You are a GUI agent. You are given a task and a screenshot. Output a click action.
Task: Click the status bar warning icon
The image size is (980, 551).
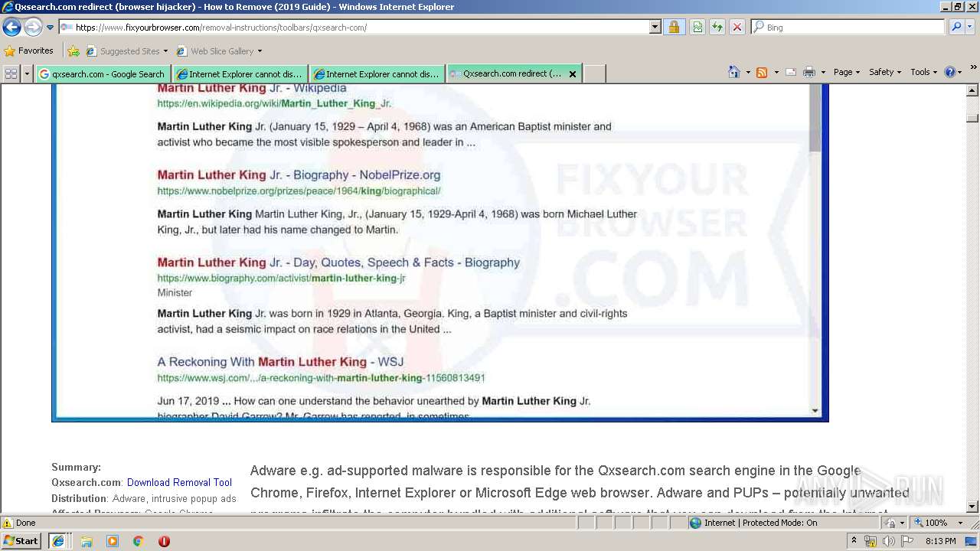[x=8, y=523]
